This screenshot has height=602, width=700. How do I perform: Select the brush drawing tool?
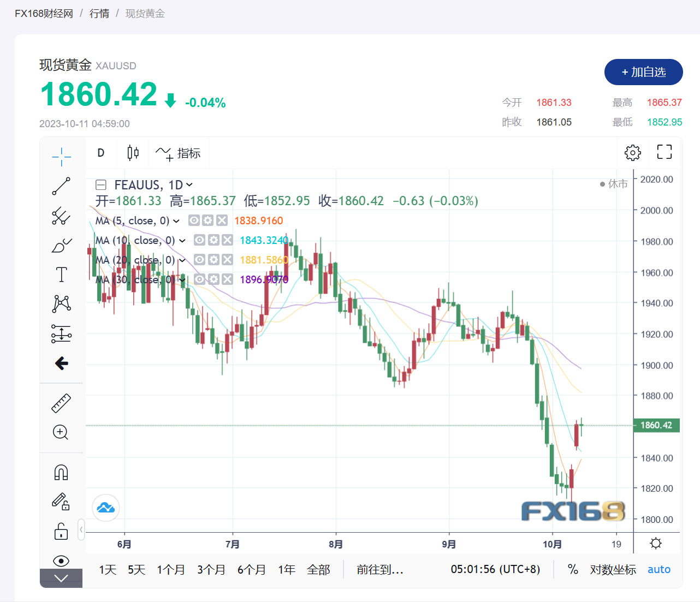61,245
